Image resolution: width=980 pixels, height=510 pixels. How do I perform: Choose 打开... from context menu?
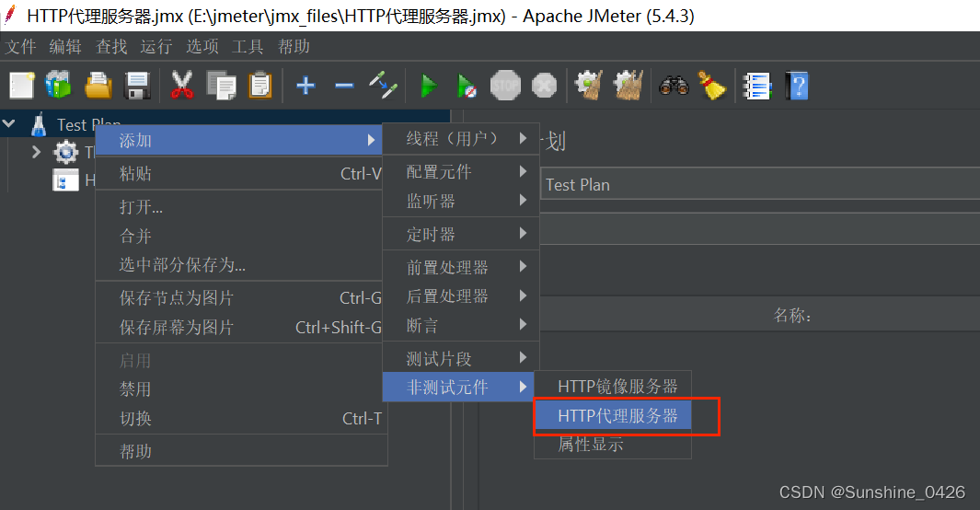(x=238, y=207)
